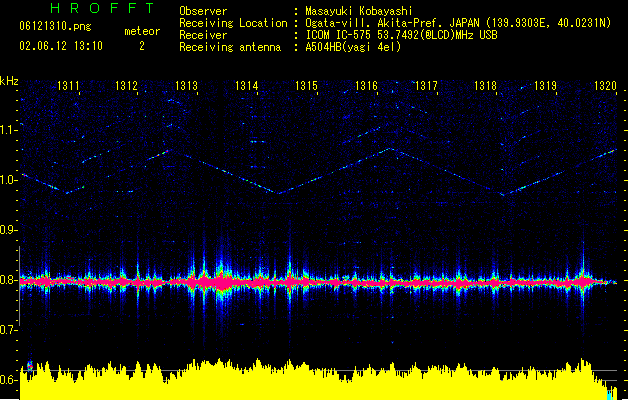Click the meteor label
The width and height of the screenshot is (629, 400).
pyautogui.click(x=142, y=31)
